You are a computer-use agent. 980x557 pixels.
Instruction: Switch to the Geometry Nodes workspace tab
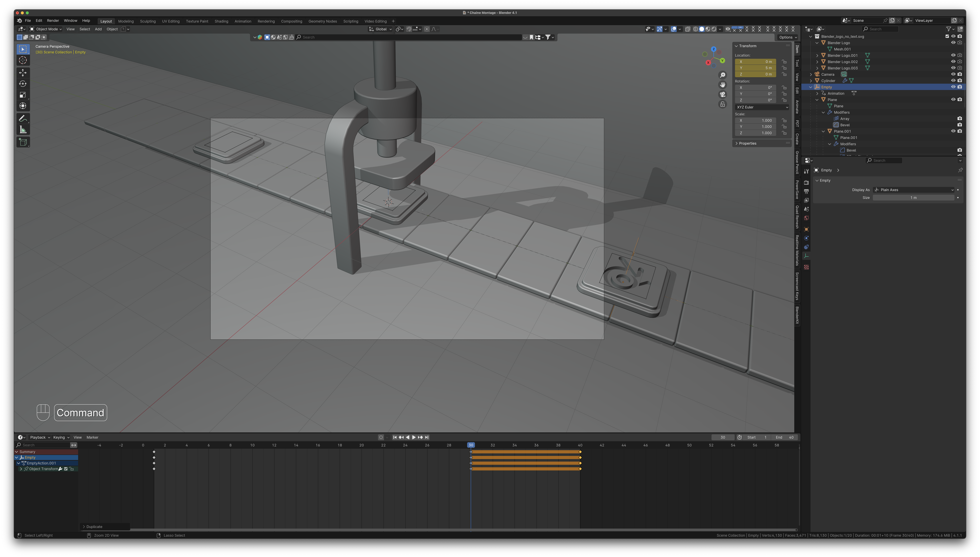click(323, 21)
